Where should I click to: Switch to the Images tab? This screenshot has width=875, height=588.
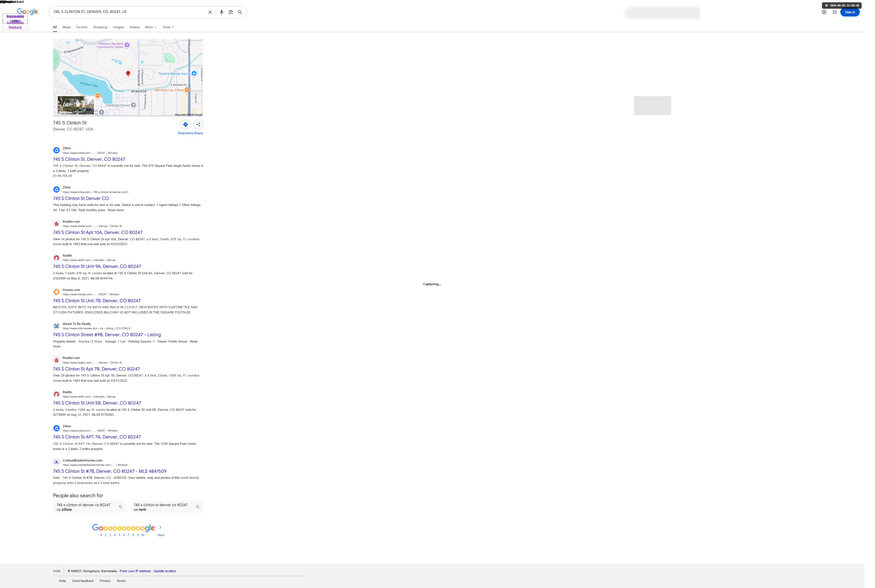click(118, 27)
